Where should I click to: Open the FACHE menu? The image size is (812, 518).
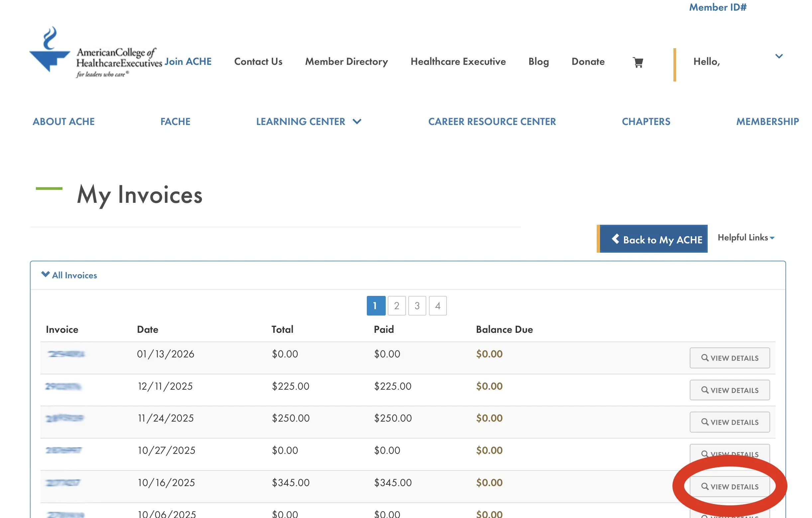coord(175,121)
